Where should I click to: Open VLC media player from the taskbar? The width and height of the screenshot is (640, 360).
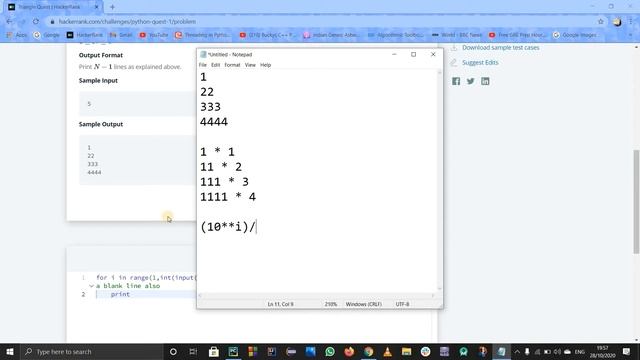coord(387,352)
